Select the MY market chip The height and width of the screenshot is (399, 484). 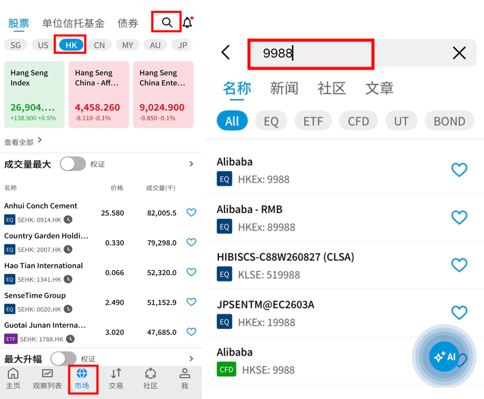click(x=127, y=45)
